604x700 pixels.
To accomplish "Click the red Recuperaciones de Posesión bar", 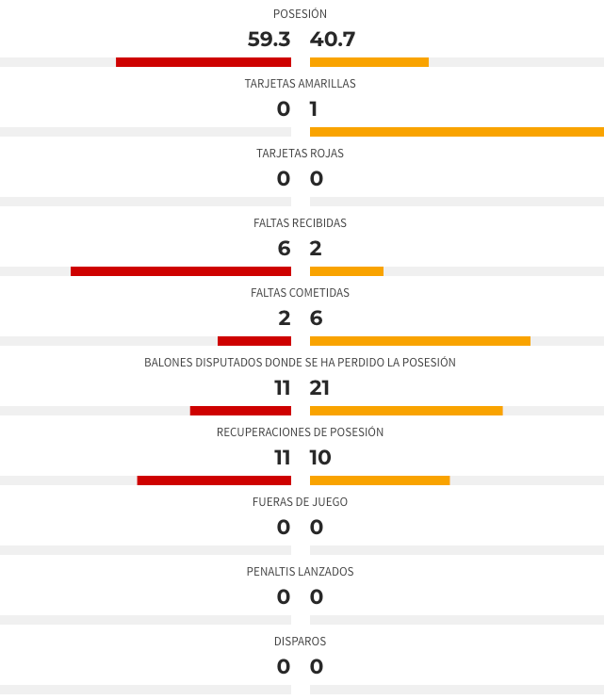I will click(214, 480).
